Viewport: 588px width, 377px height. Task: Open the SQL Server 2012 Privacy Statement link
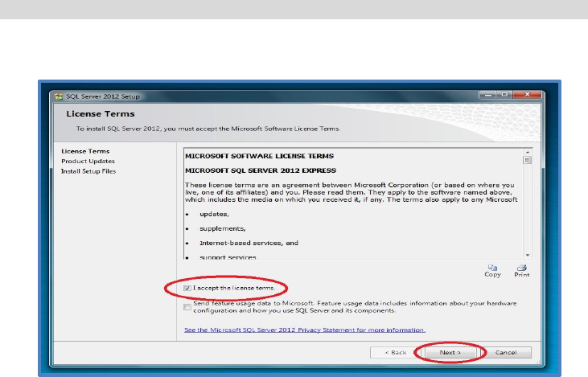pos(305,330)
